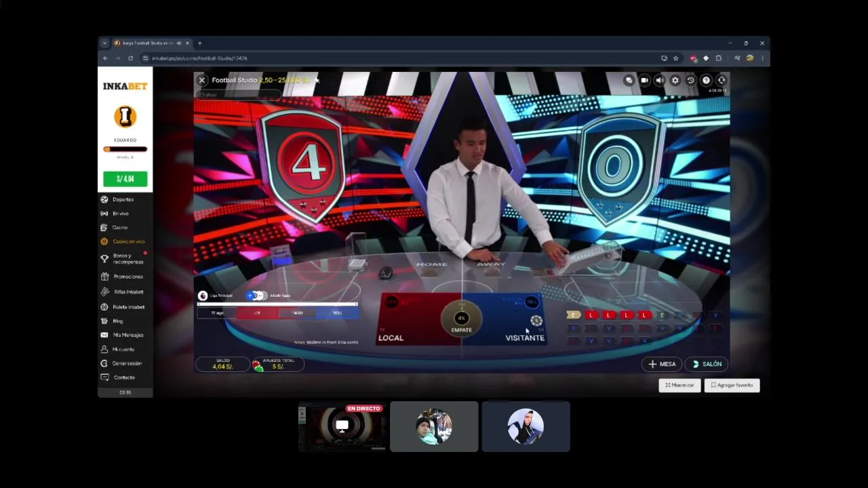
Task: Close the Football Studio browser tab
Action: point(187,43)
